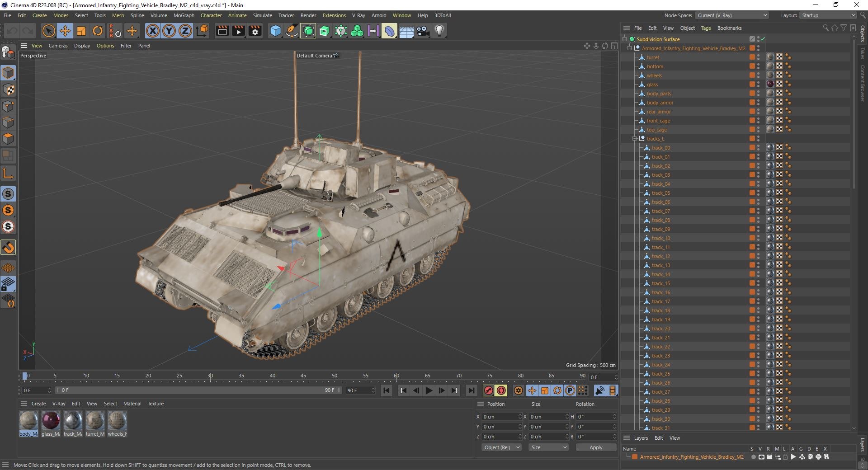Click the Floor grid icon
This screenshot has height=470, width=868.
(406, 31)
